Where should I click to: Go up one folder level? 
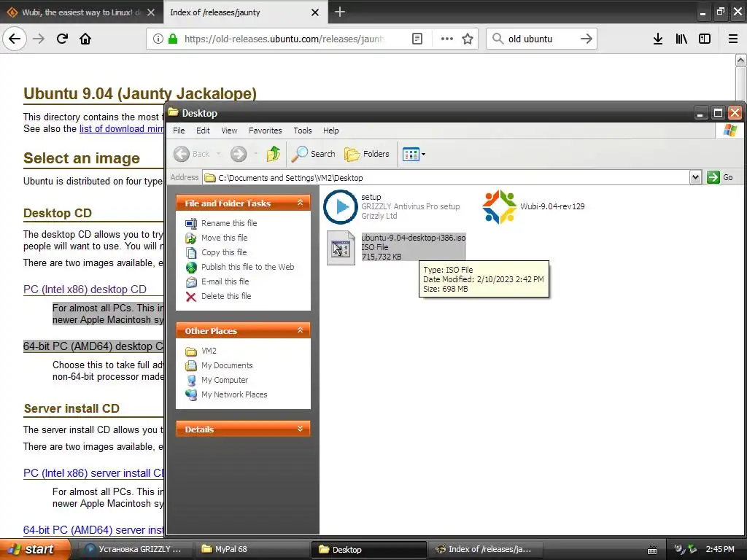(274, 154)
